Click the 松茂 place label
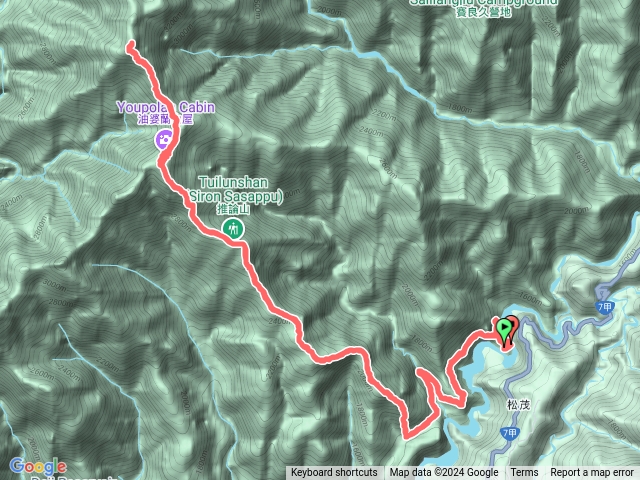 pos(518,405)
